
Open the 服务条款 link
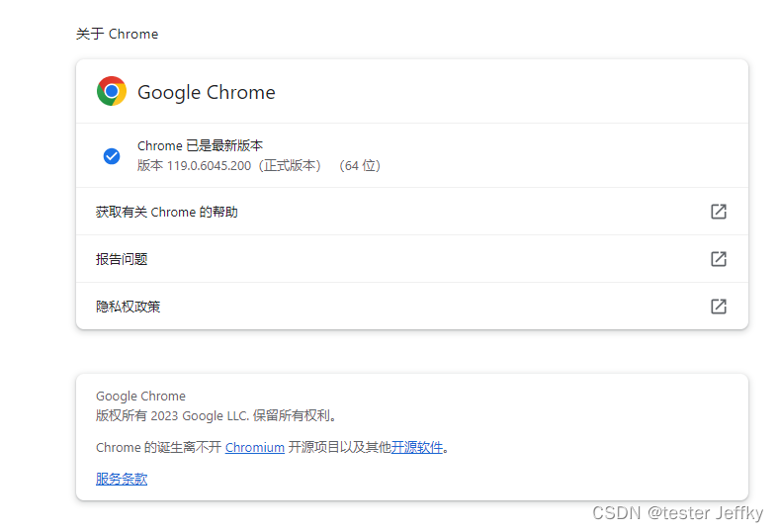tap(122, 479)
